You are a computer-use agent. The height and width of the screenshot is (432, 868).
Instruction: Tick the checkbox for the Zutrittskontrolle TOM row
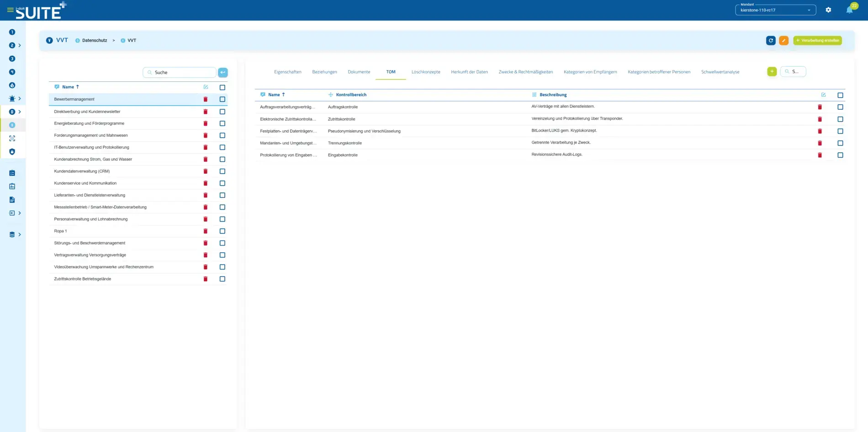click(x=840, y=119)
